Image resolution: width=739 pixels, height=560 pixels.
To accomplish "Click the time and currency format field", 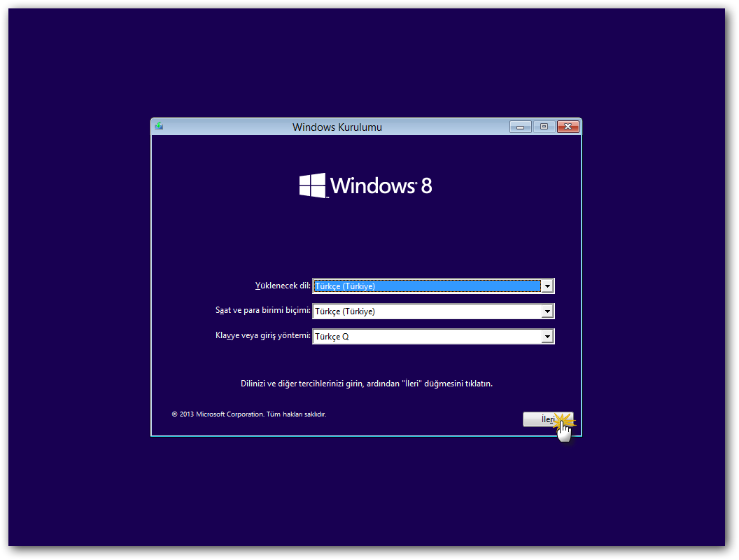I will [x=420, y=311].
